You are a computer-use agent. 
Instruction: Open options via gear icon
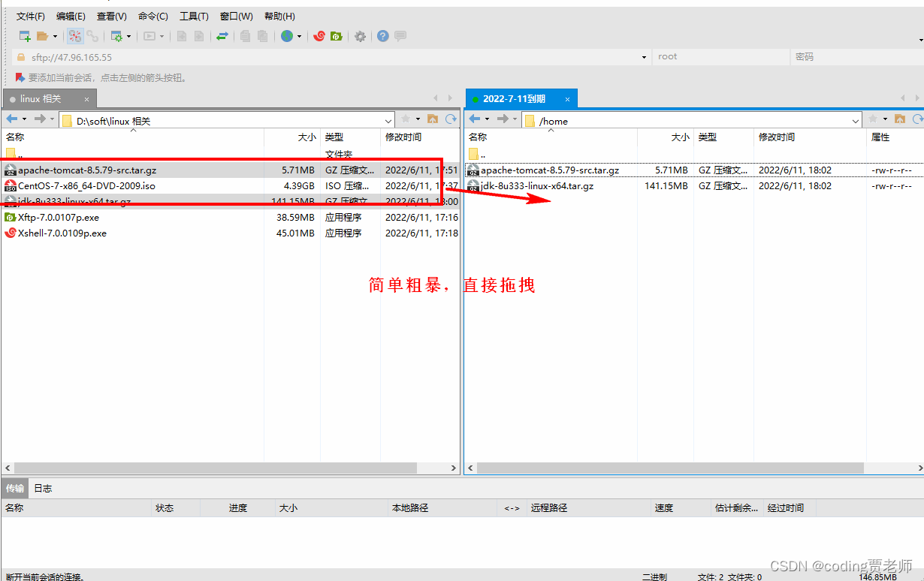[x=361, y=36]
